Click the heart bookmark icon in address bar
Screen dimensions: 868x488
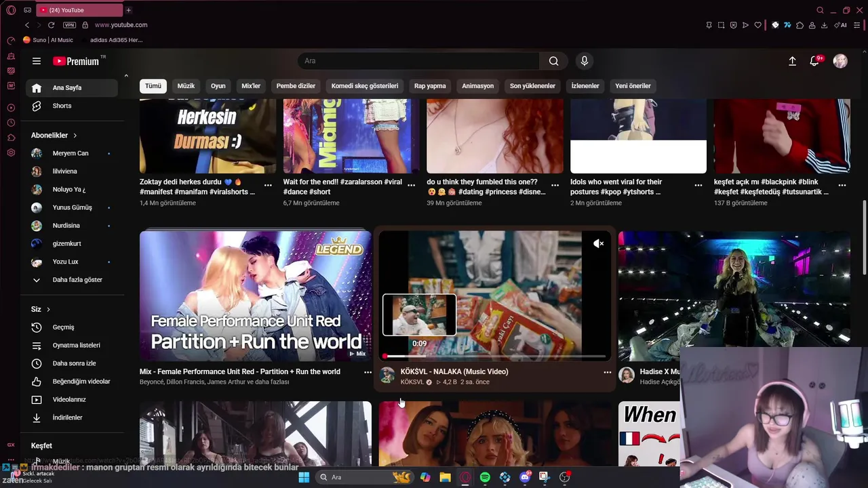(x=757, y=25)
